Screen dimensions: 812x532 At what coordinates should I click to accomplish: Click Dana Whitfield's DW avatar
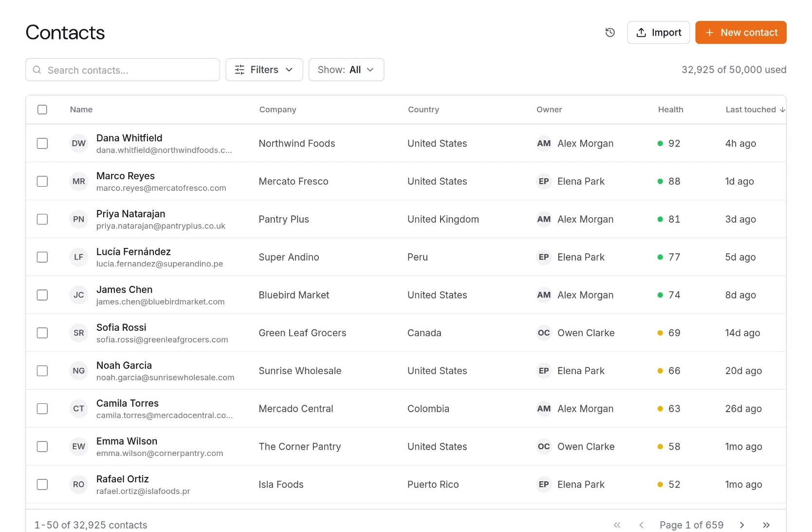(78, 143)
